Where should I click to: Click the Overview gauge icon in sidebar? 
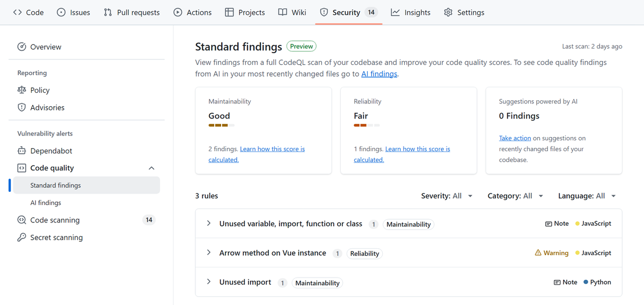pyautogui.click(x=22, y=47)
